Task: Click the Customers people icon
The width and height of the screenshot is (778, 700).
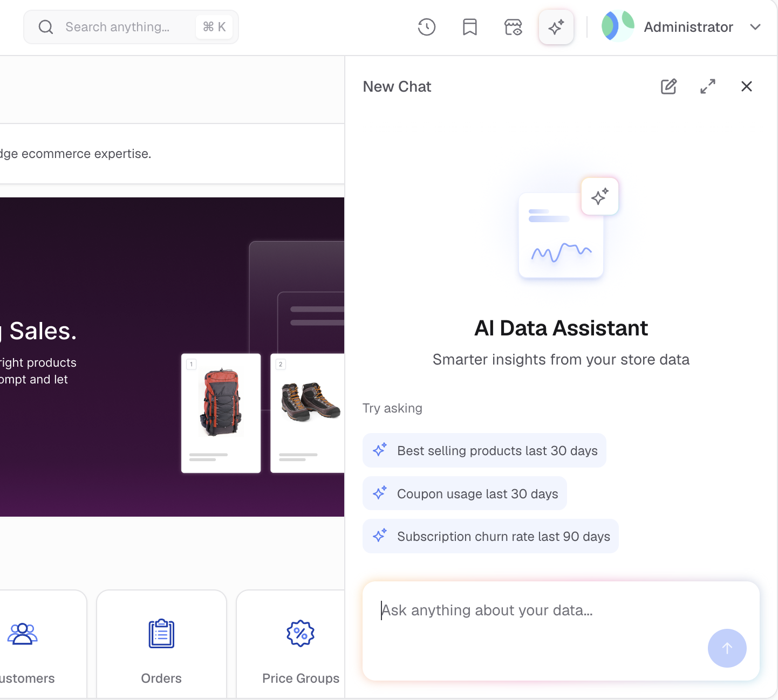Action: (22, 634)
